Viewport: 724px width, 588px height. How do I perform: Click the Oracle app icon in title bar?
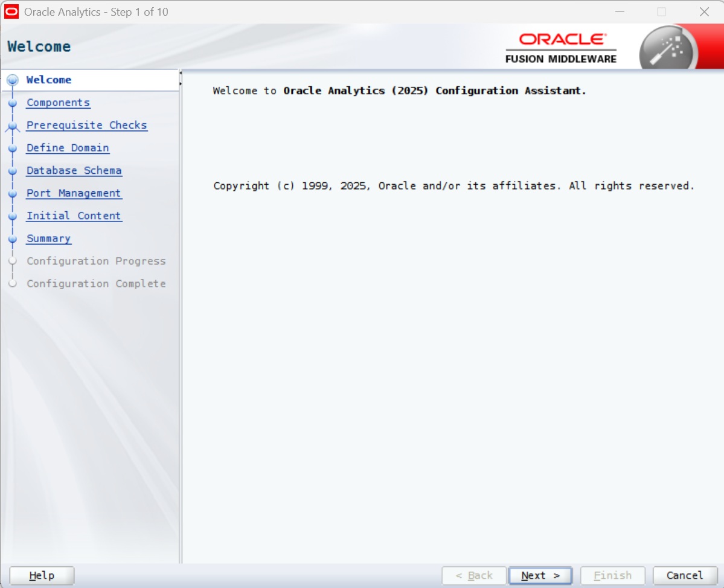pyautogui.click(x=11, y=11)
